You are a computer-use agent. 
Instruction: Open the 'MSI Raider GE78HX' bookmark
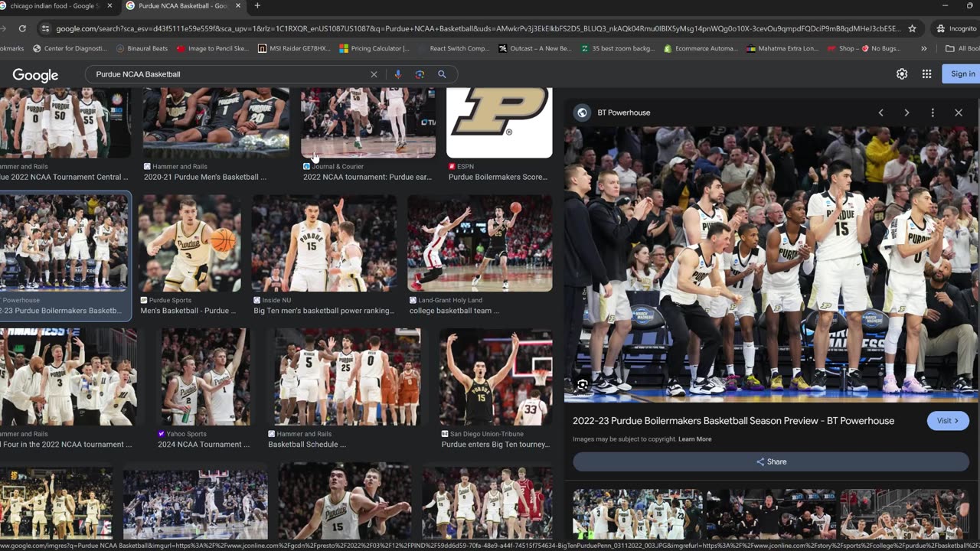tap(294, 48)
